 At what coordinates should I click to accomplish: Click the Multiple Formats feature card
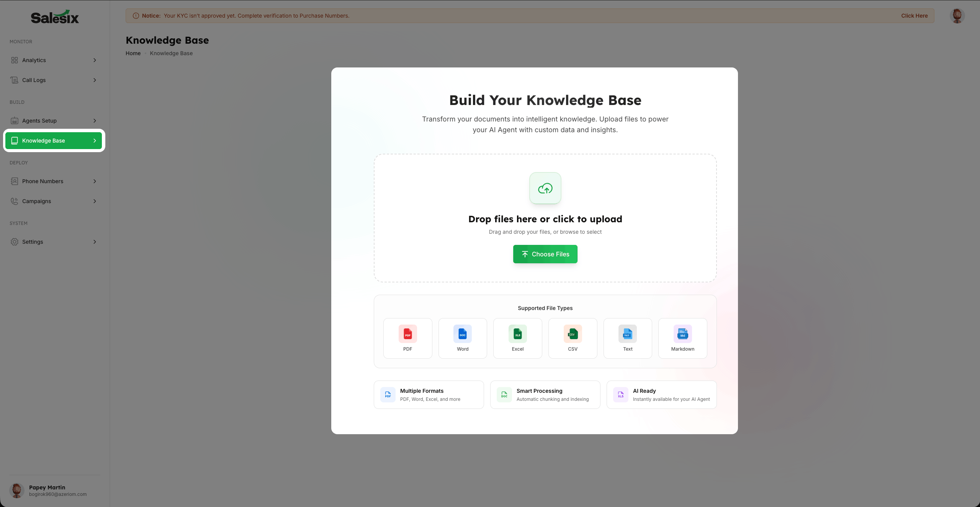[x=429, y=395]
